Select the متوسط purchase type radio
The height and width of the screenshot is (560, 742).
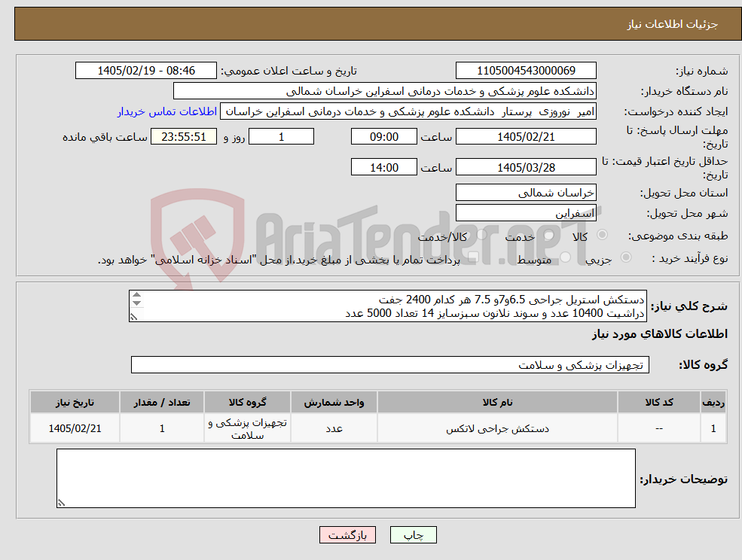point(566,257)
